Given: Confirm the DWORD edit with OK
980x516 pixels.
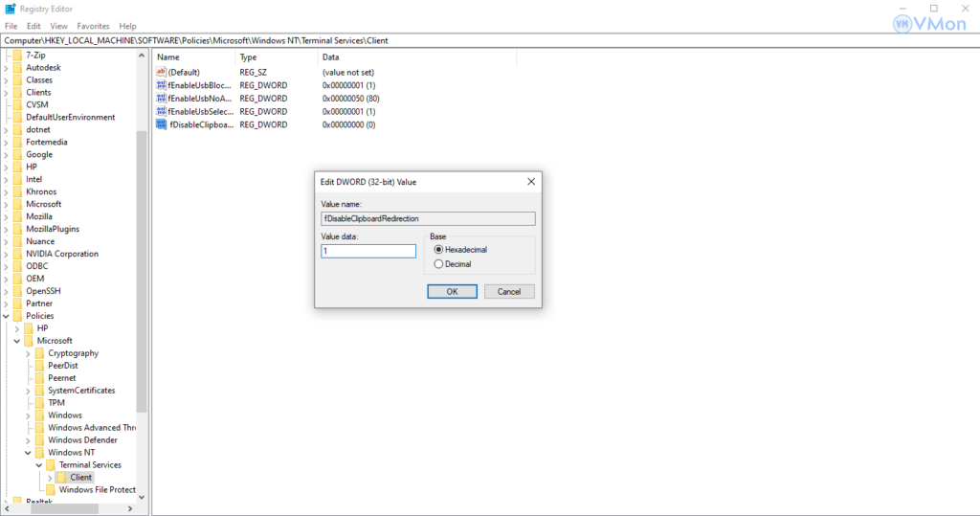Looking at the screenshot, I should (452, 291).
